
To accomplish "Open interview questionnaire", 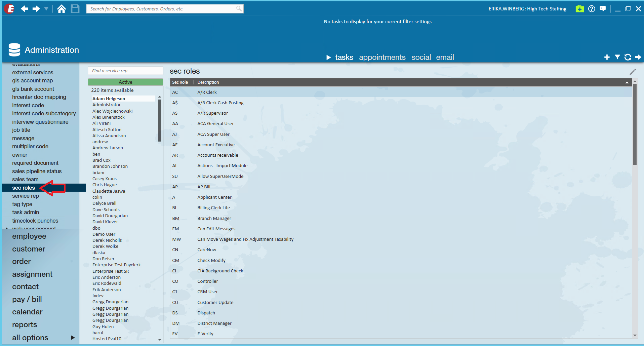I will click(40, 122).
